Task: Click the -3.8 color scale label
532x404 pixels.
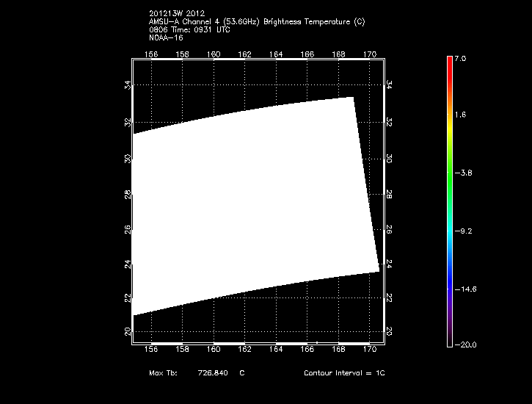Action: [x=464, y=173]
